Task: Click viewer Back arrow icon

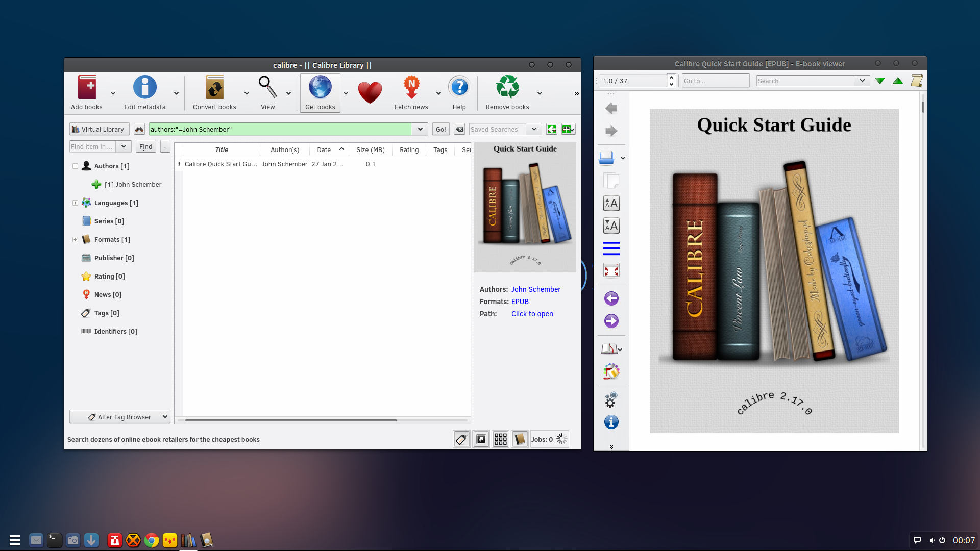Action: point(611,108)
